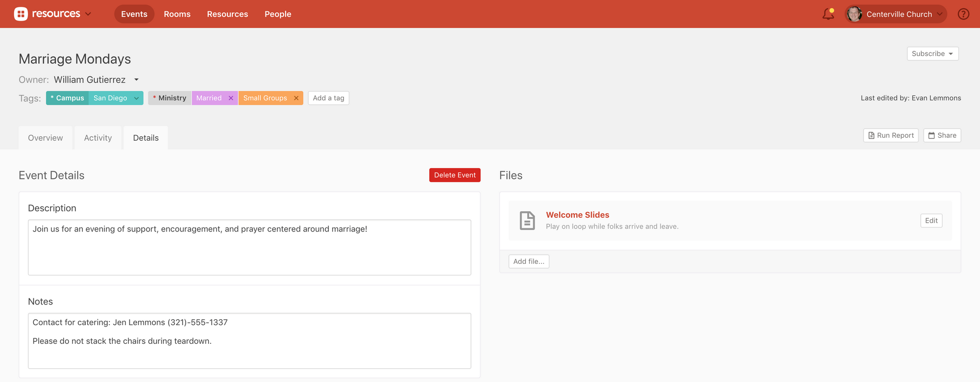980x382 pixels.
Task: Expand the Subscribe dropdown
Action: tap(932, 54)
